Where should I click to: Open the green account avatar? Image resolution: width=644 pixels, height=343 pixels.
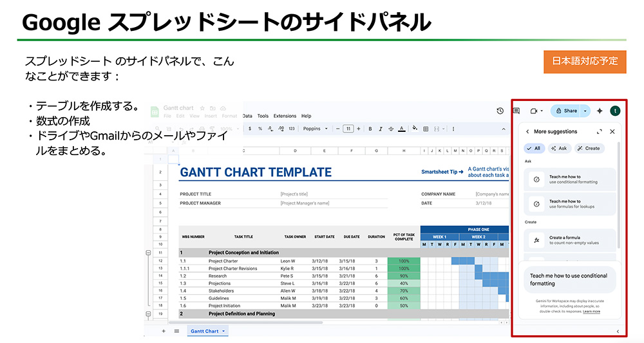(x=615, y=111)
